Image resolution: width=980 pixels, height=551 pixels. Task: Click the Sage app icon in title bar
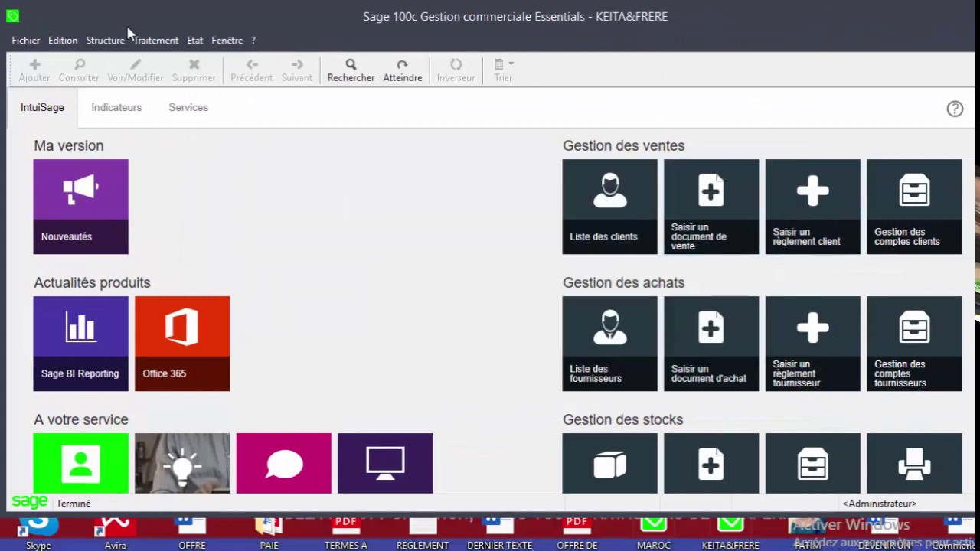(12, 16)
